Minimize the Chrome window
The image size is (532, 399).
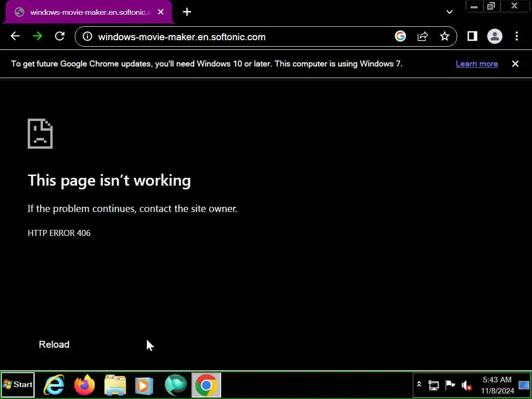click(x=474, y=6)
